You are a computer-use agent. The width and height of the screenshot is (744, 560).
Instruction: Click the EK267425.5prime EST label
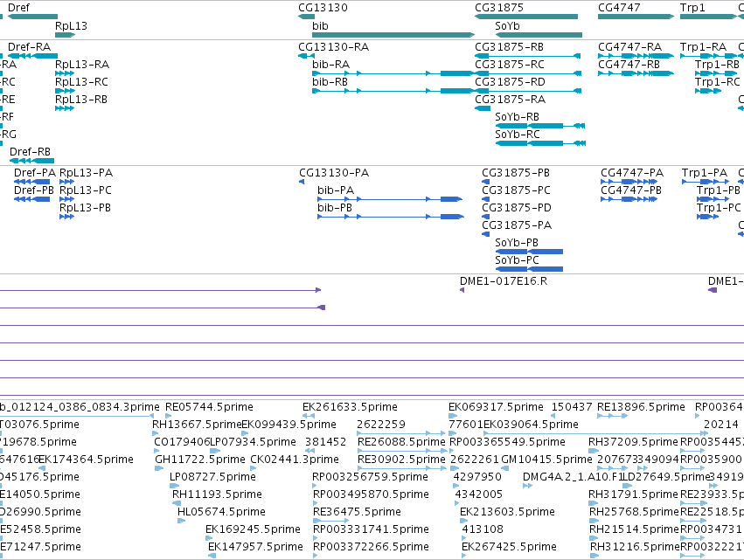point(509,546)
